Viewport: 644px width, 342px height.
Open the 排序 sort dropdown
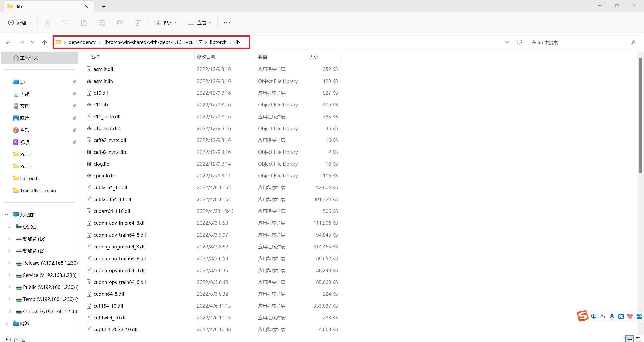[x=166, y=23]
